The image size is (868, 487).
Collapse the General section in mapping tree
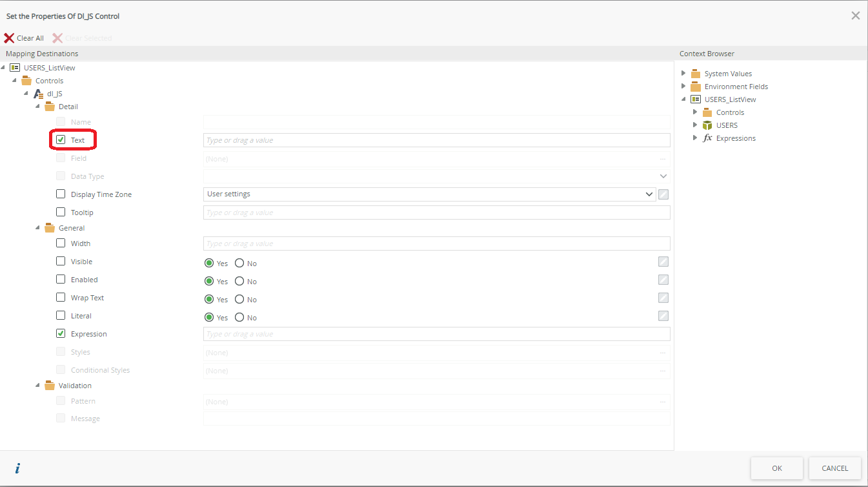click(37, 228)
